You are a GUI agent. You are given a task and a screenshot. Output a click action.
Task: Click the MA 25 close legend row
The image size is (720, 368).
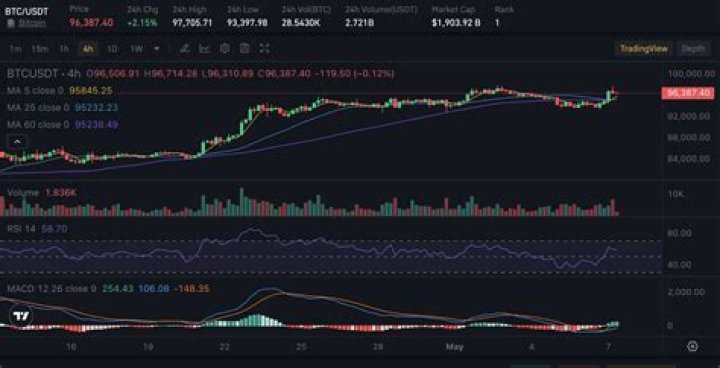click(x=62, y=108)
